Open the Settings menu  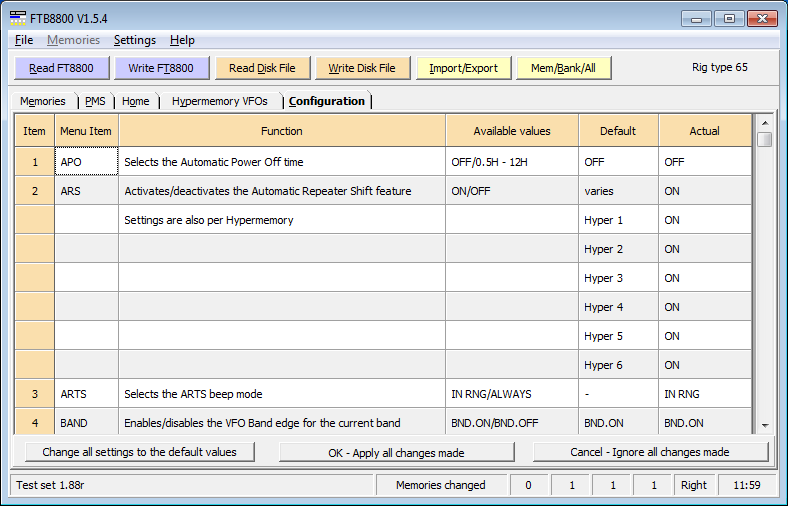coord(134,40)
